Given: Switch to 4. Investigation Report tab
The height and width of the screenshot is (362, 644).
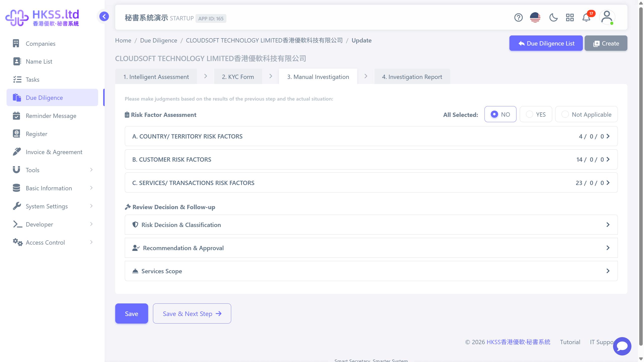Looking at the screenshot, I should click(x=412, y=77).
